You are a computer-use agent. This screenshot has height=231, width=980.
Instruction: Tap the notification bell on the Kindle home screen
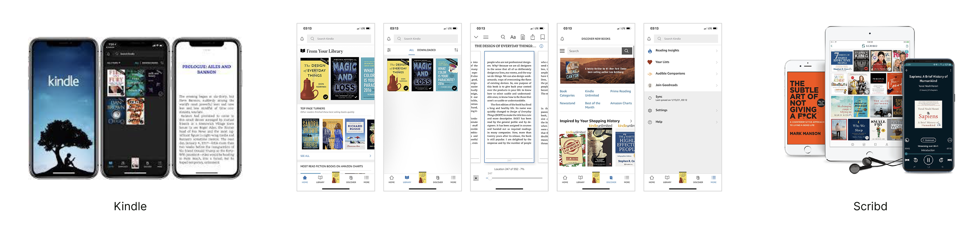coord(302,39)
